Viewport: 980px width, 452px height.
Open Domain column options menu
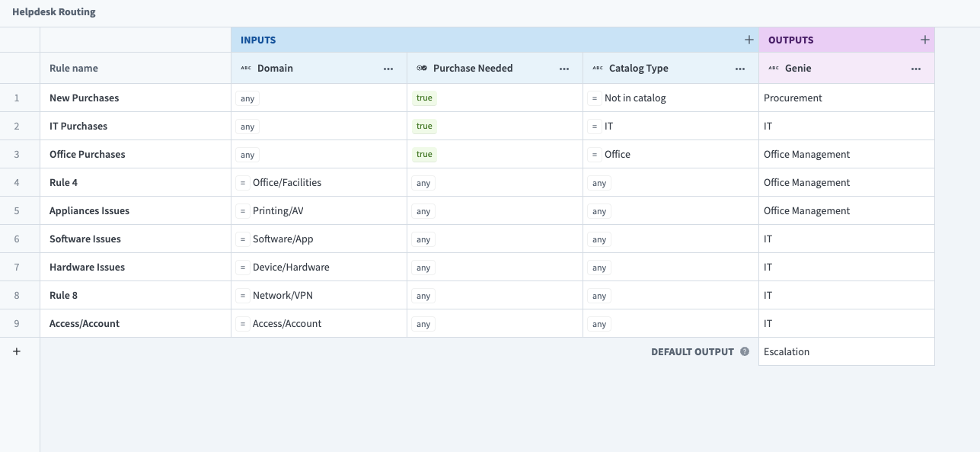(x=388, y=69)
